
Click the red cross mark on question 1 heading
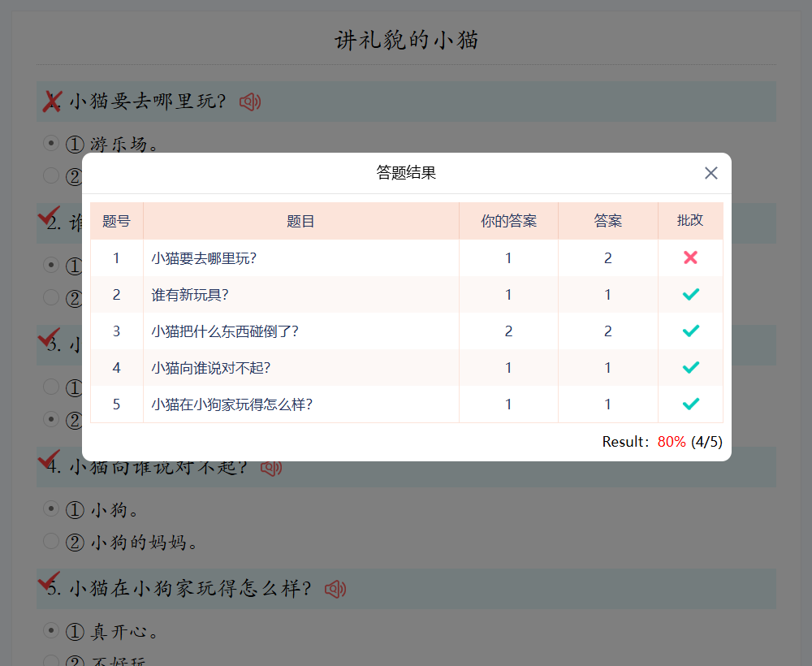pos(52,102)
